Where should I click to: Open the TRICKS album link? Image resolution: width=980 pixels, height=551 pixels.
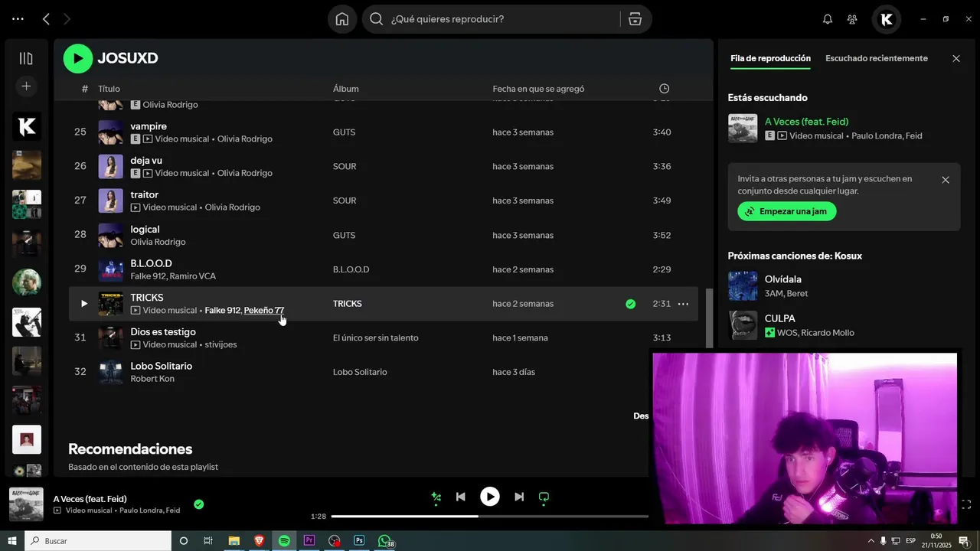coord(348,304)
